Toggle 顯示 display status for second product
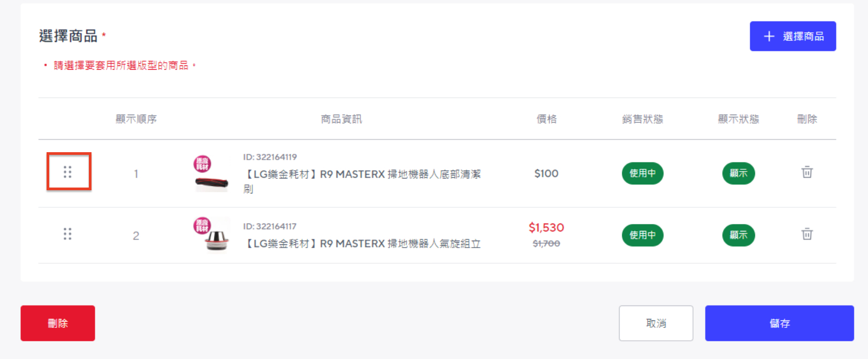Image resolution: width=868 pixels, height=359 pixels. [x=738, y=235]
